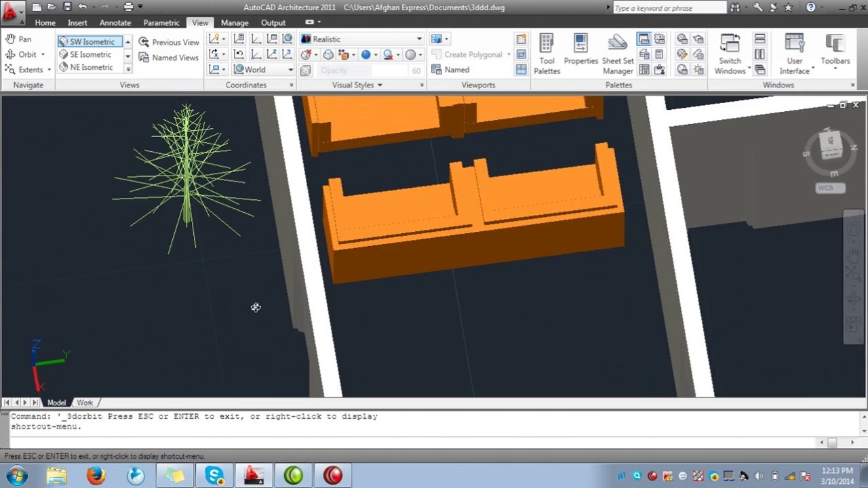Click the Markup Set Manager palette icon
Image resolution: width=868 pixels, height=488 pixels.
pos(659,39)
